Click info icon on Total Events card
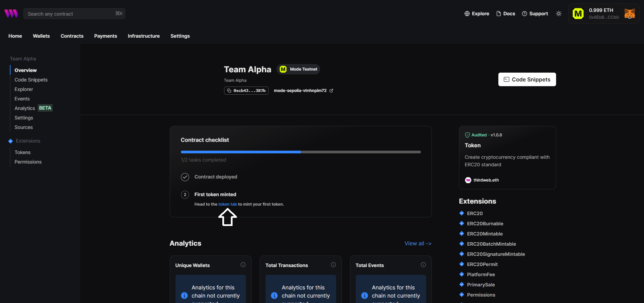Viewport: 644px width, 303px height. [x=423, y=265]
